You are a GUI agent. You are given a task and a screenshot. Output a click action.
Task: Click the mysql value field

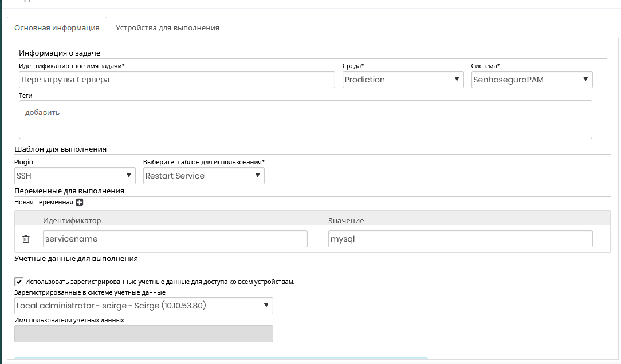click(460, 239)
